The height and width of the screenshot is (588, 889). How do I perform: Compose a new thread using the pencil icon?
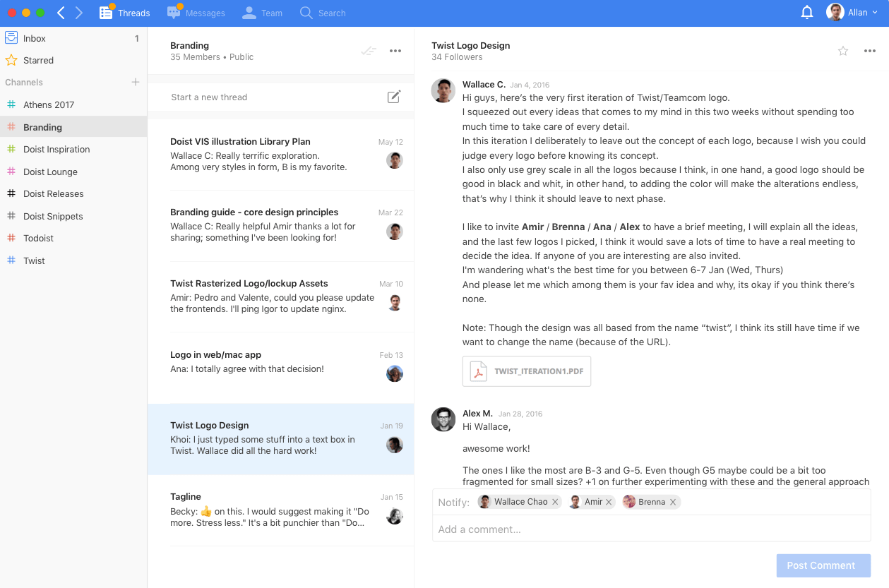point(394,97)
